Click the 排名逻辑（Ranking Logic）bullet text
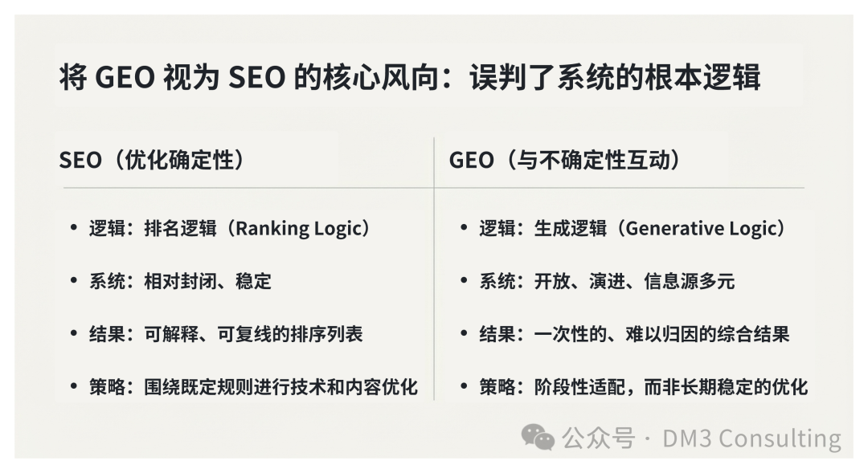The image size is (868, 473). 231,228
